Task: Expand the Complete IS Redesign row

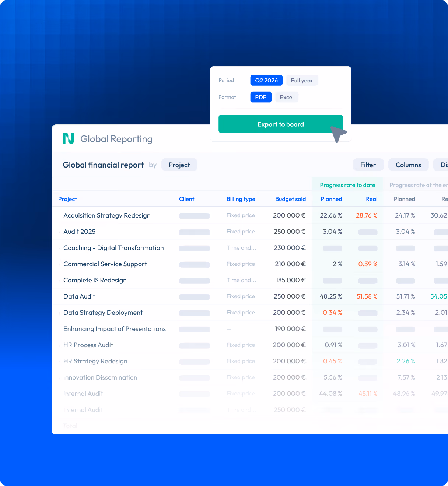Action: tap(59, 281)
